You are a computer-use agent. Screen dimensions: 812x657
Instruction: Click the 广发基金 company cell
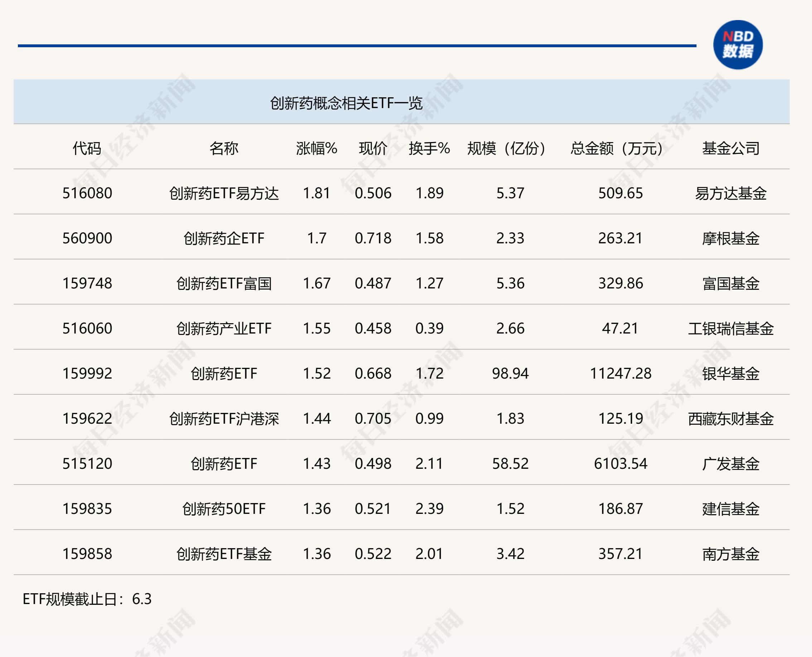tap(731, 464)
